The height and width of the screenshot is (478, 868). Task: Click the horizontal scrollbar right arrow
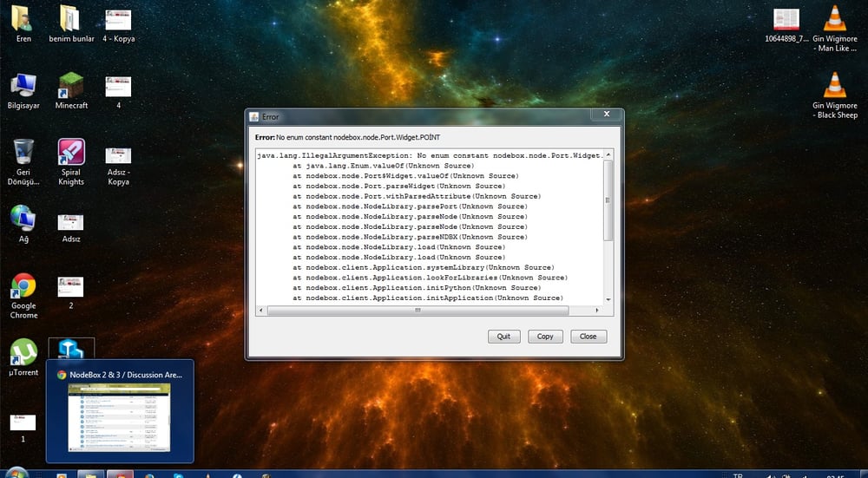pos(597,311)
